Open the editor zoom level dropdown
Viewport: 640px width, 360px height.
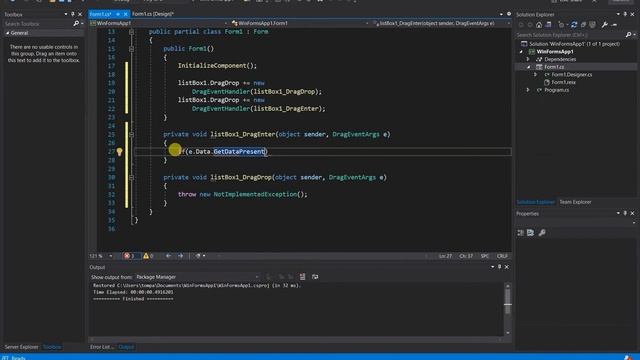(x=110, y=256)
